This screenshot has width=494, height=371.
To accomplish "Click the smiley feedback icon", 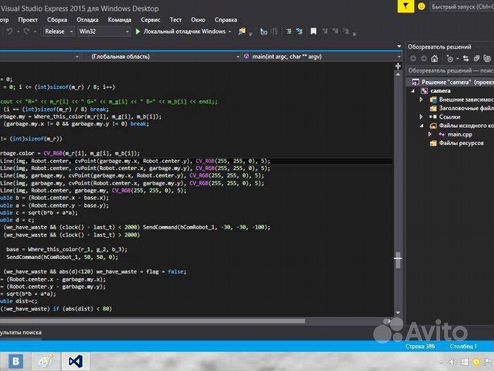I will (421, 6).
